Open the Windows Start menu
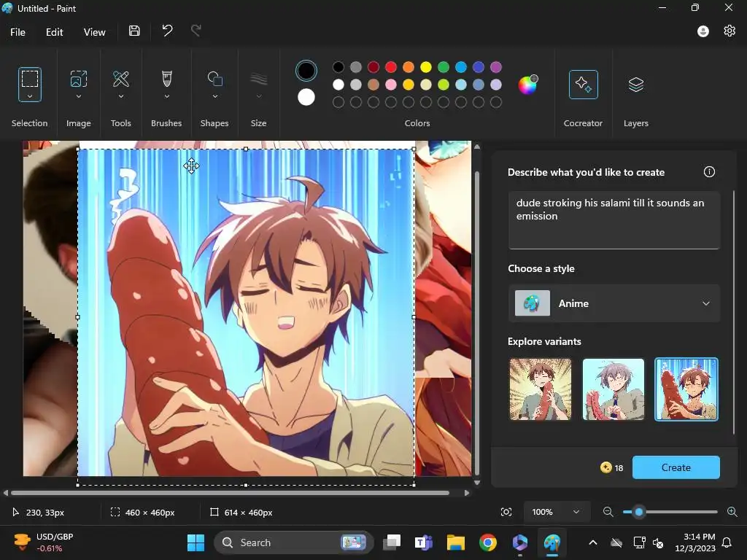This screenshot has height=560, width=747. tap(196, 542)
